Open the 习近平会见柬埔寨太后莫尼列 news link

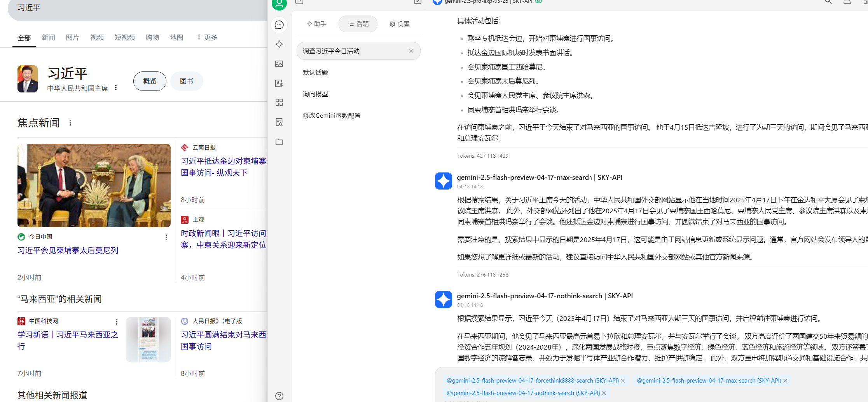click(x=68, y=251)
